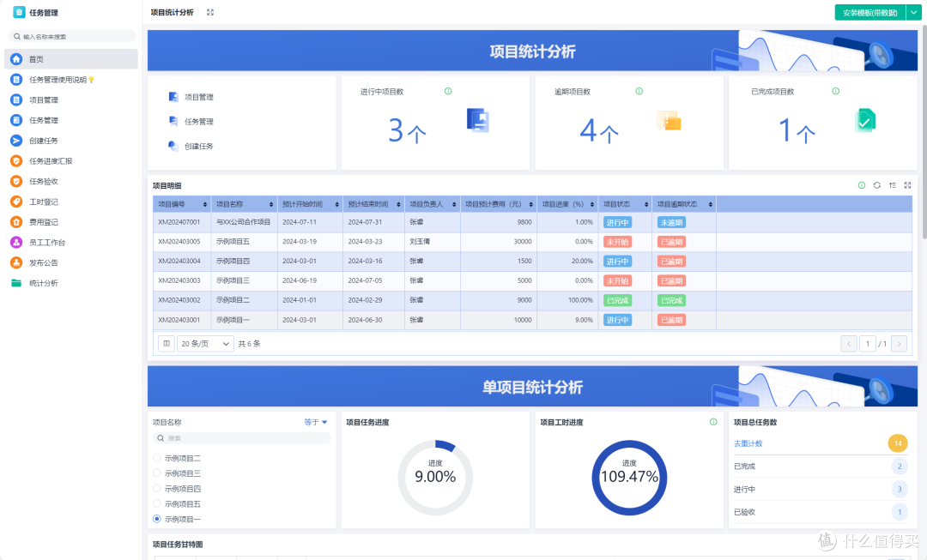
Task: Click the page vertical scrollbar
Action: pyautogui.click(x=924, y=132)
